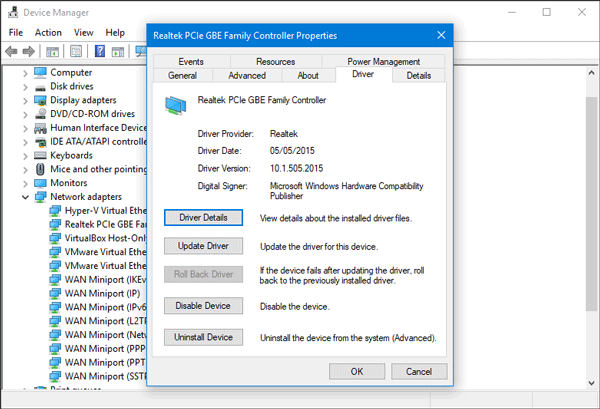Click driver version value 10.1.505.2015
Viewport: 600px width, 409px height.
click(x=297, y=168)
